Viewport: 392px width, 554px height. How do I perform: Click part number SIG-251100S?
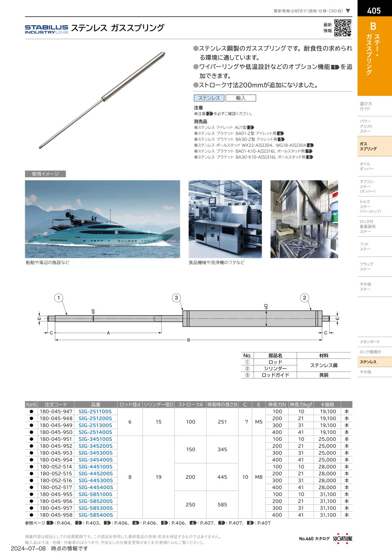pos(95,411)
